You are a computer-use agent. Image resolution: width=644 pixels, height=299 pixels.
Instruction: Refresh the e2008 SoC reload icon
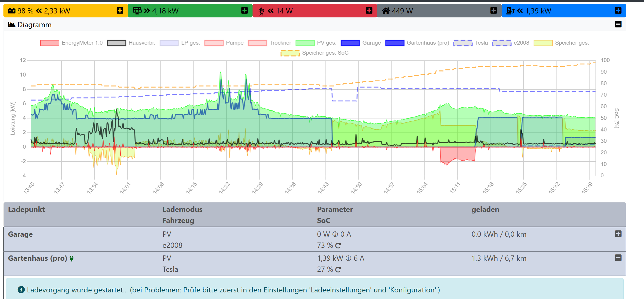point(338,246)
